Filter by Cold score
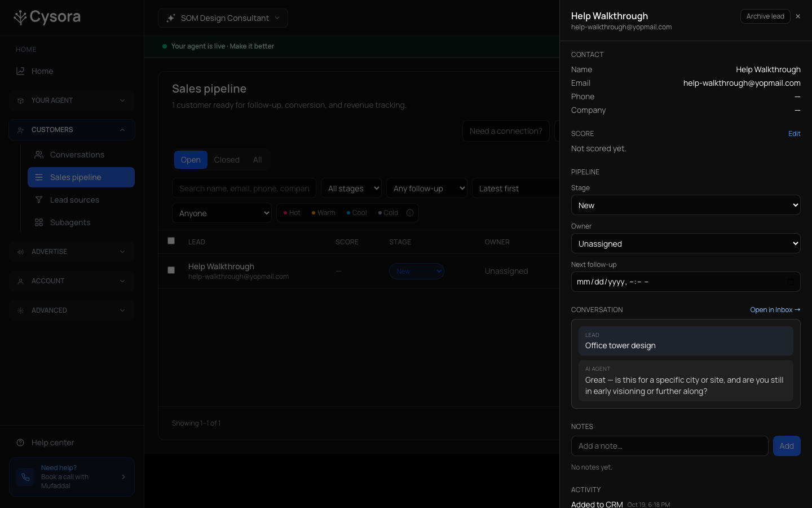This screenshot has width=812, height=508. tap(389, 213)
